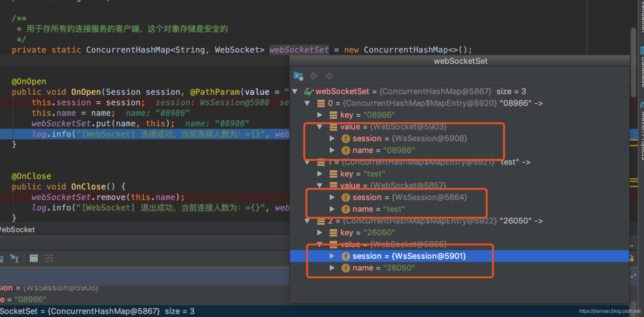Expand session WsSession@5908 node
Image resolution: width=644 pixels, height=317 pixels.
(x=333, y=138)
